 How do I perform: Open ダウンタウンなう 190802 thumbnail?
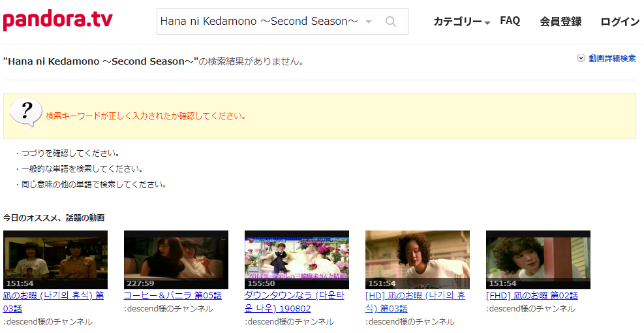click(297, 260)
